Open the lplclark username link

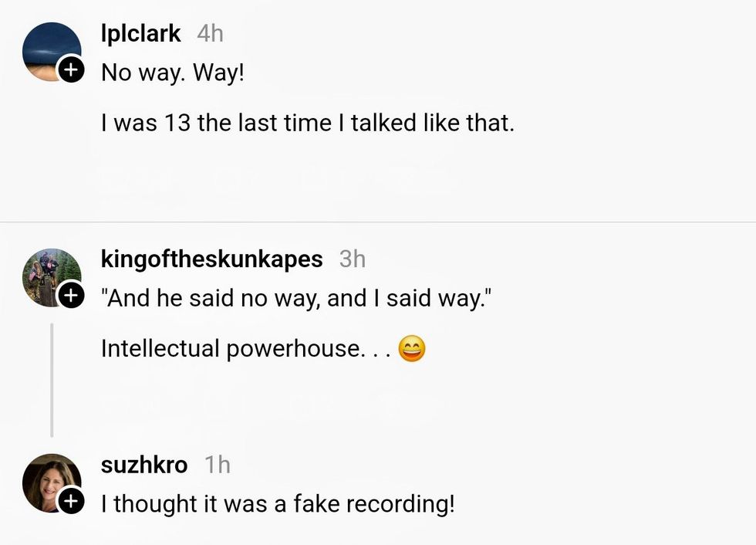click(x=140, y=33)
